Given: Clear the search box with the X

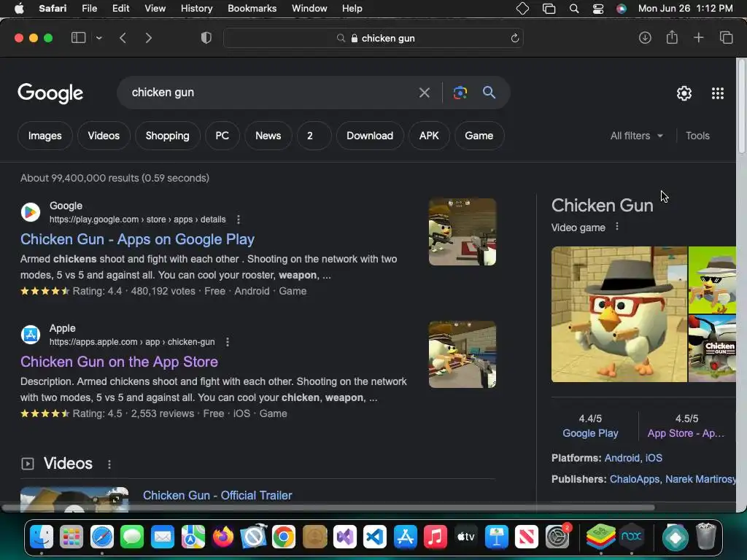Looking at the screenshot, I should (x=424, y=93).
